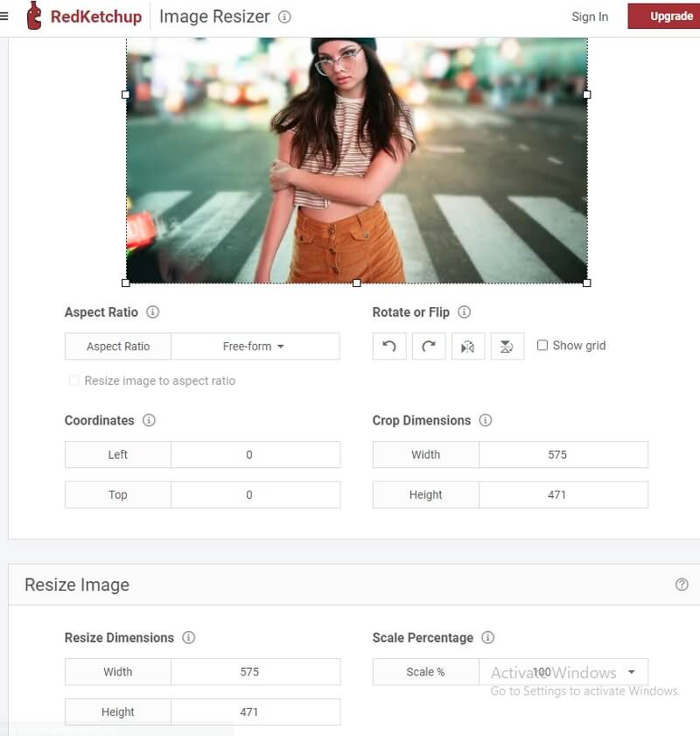Toggle Resize image to aspect ratio checkbox
700x736 pixels.
click(74, 381)
